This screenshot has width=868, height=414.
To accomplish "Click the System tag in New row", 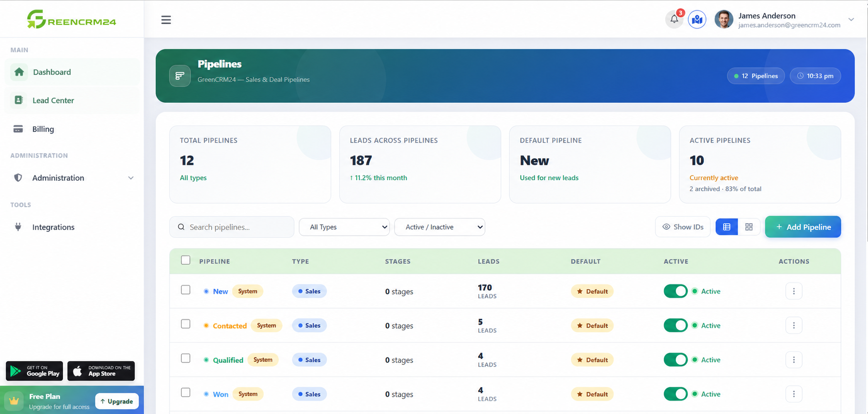I will pyautogui.click(x=247, y=291).
